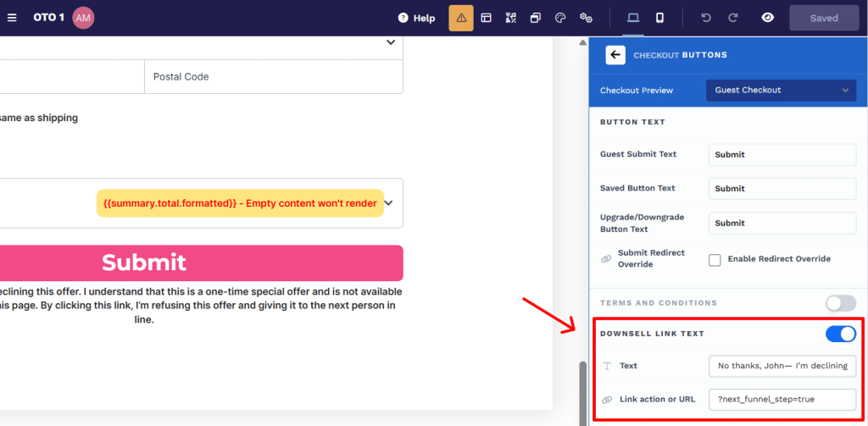Expand the order summary chevron

[388, 203]
